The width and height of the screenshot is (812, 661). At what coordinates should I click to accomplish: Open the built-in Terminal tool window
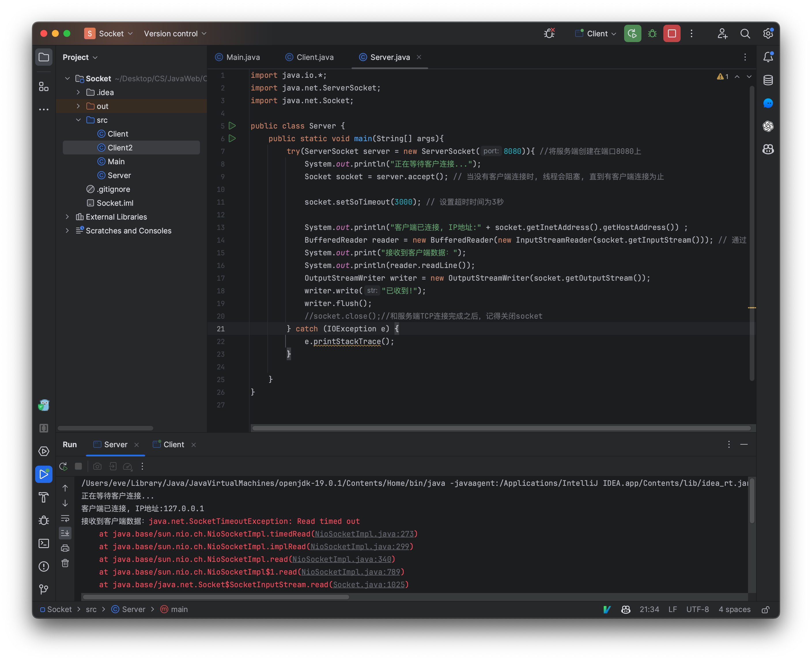pyautogui.click(x=44, y=543)
